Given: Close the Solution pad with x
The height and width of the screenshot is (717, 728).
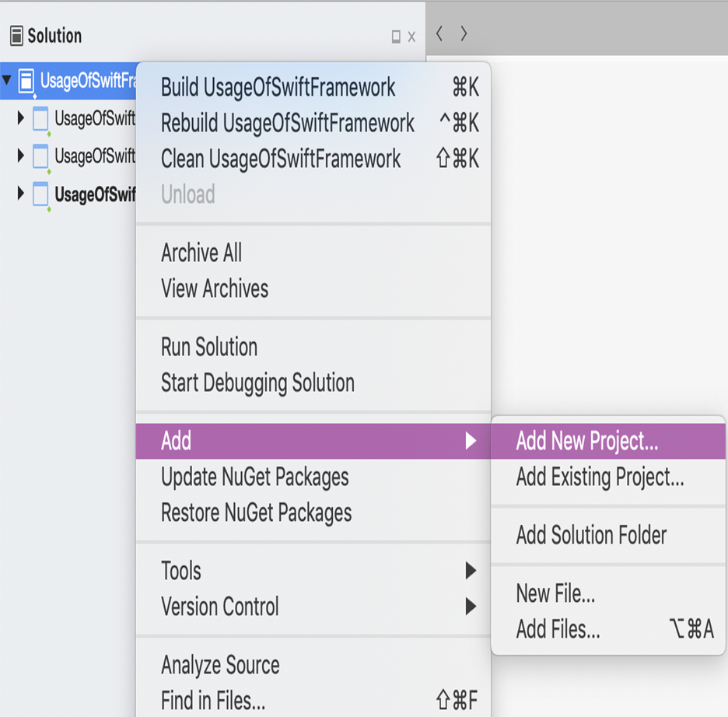Looking at the screenshot, I should point(411,37).
